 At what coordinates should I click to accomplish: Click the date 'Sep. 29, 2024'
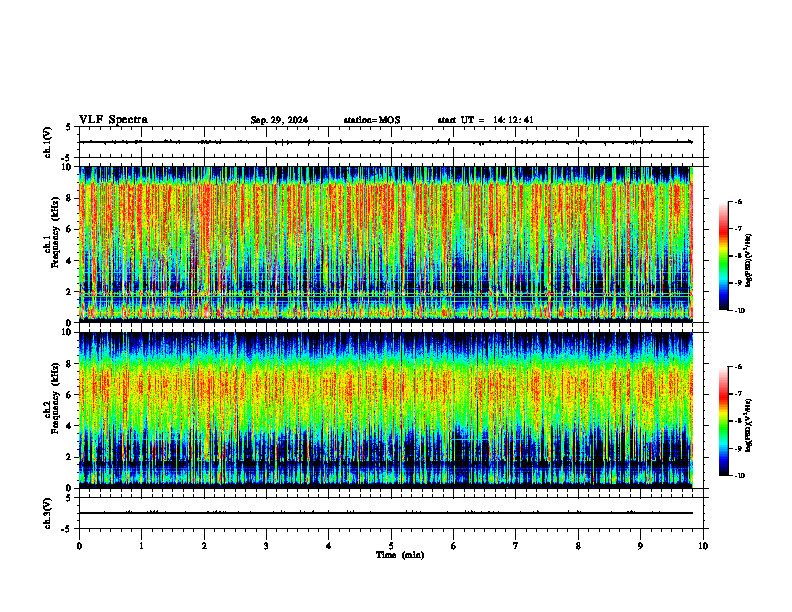click(279, 120)
